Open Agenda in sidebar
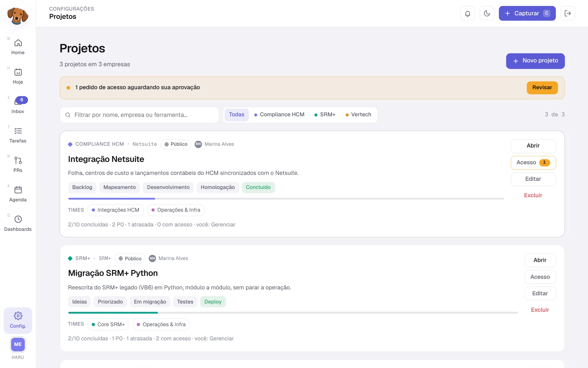588x368 pixels. [18, 194]
